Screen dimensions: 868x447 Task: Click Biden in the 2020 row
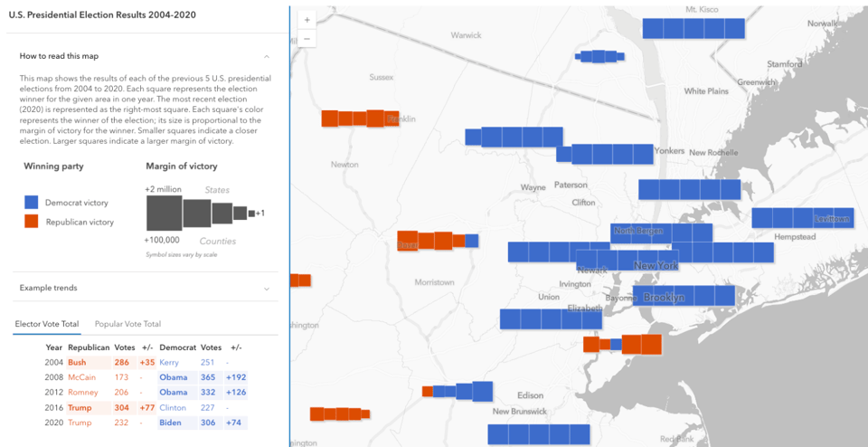tap(169, 423)
